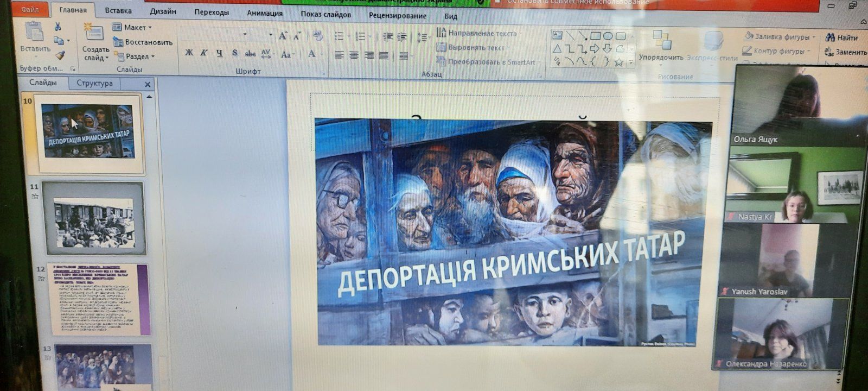The height and width of the screenshot is (391, 868).
Task: Click the Cut scissors icon
Action: click(x=58, y=27)
